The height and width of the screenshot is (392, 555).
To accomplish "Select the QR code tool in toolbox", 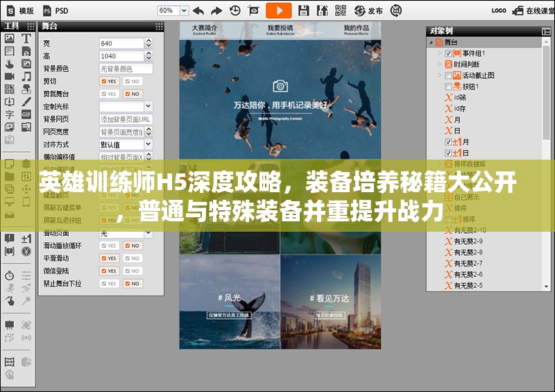I will point(10,89).
